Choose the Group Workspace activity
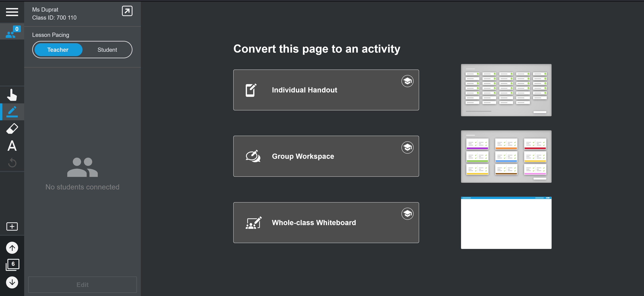The image size is (644, 296). click(326, 156)
